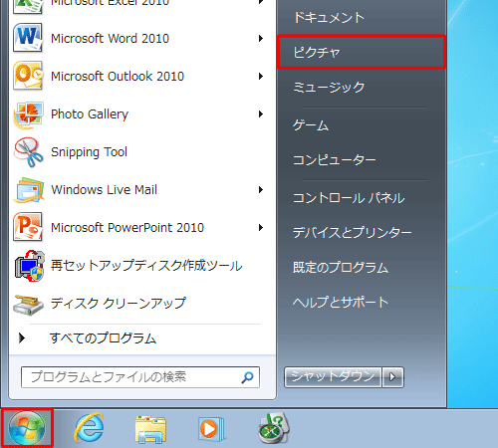Click the arrow beside すべてのプログラム

click(x=22, y=337)
